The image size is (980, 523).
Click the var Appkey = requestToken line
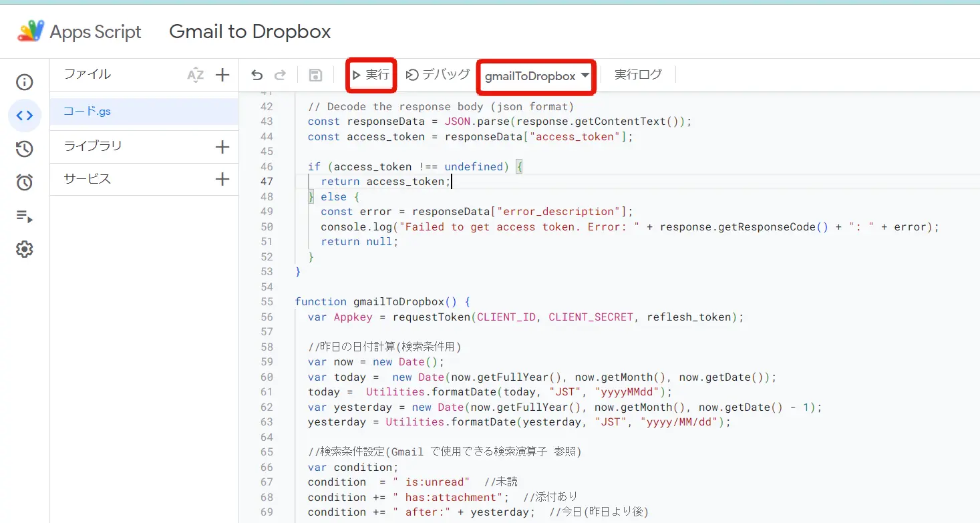pyautogui.click(x=526, y=317)
